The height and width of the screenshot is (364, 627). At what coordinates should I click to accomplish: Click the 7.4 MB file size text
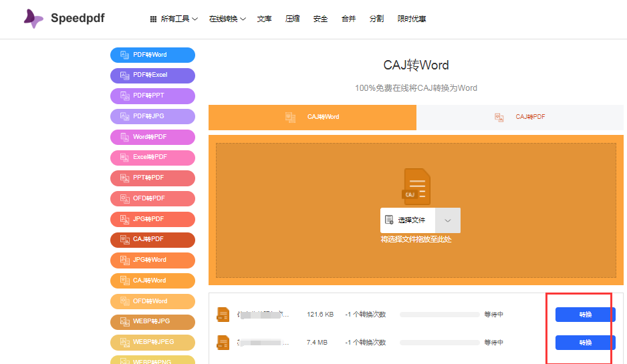(317, 343)
